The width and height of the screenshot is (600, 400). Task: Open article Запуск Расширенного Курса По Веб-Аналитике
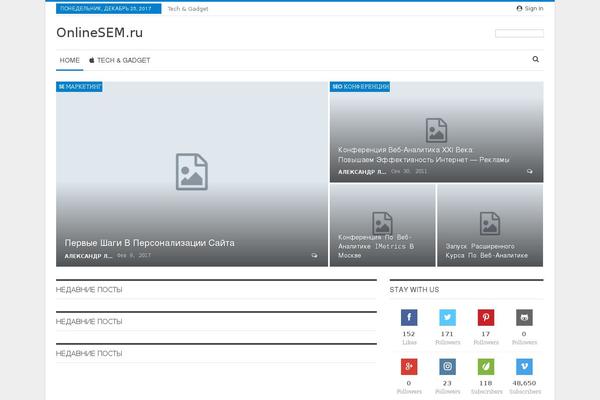click(x=487, y=251)
